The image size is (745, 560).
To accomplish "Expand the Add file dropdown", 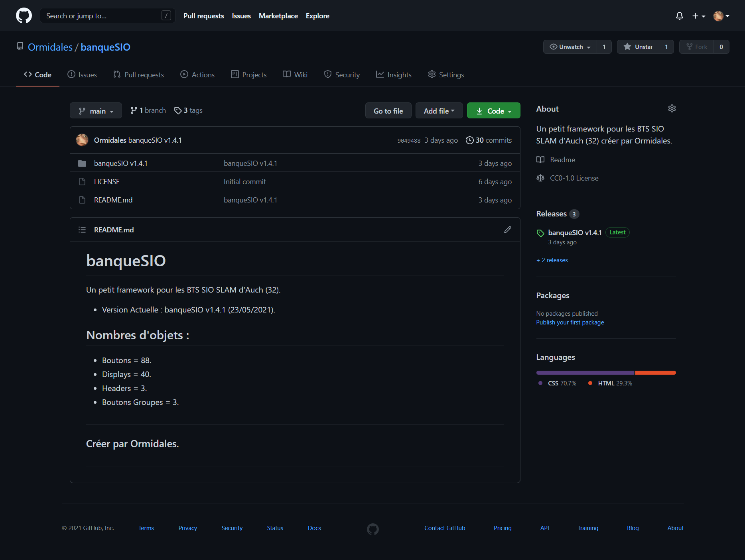I will tap(439, 111).
